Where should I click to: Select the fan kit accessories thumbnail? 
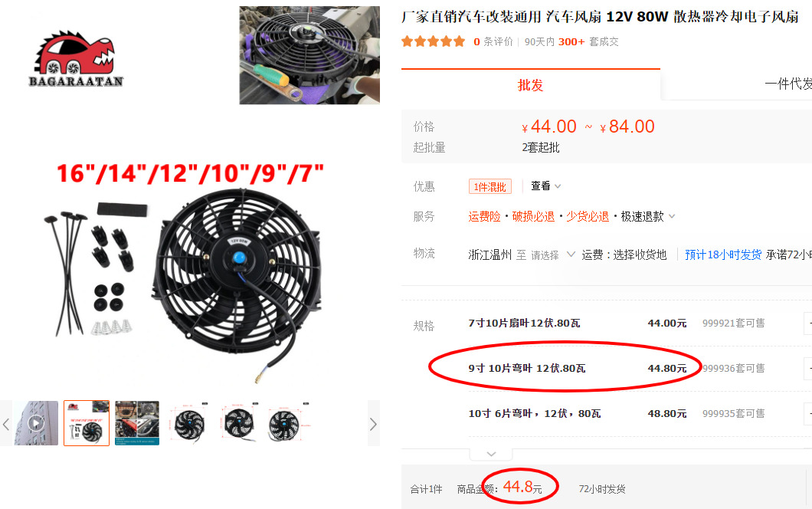pos(87,423)
